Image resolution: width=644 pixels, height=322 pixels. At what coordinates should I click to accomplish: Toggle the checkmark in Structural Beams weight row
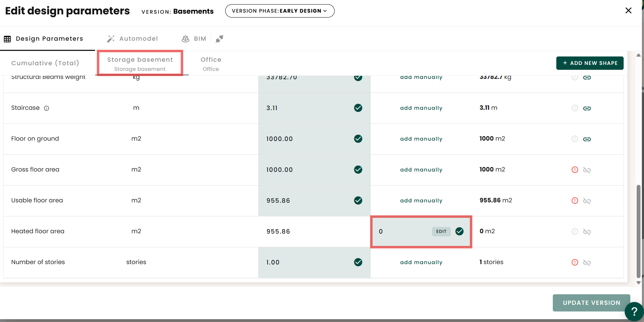[x=358, y=78]
